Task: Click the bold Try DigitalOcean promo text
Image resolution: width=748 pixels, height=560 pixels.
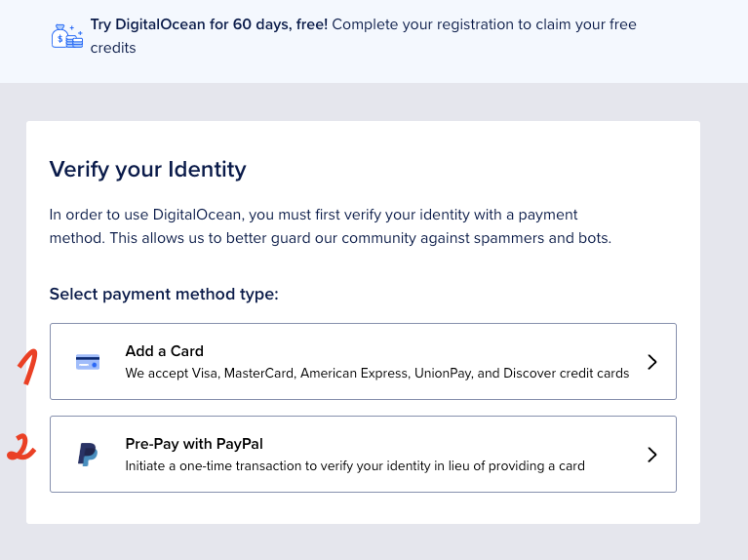Action: coord(209,24)
